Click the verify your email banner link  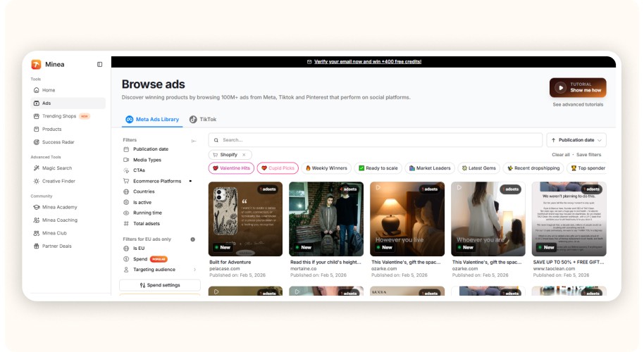coord(368,61)
